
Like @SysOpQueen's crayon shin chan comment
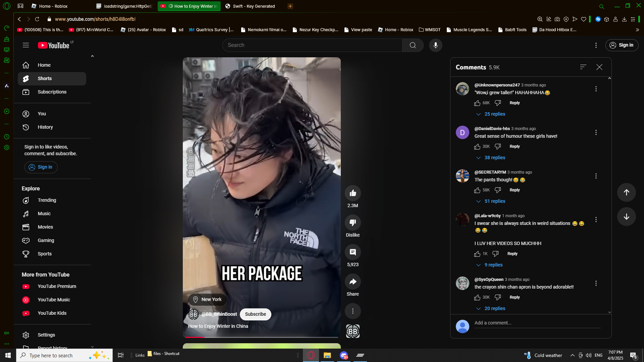click(x=477, y=298)
